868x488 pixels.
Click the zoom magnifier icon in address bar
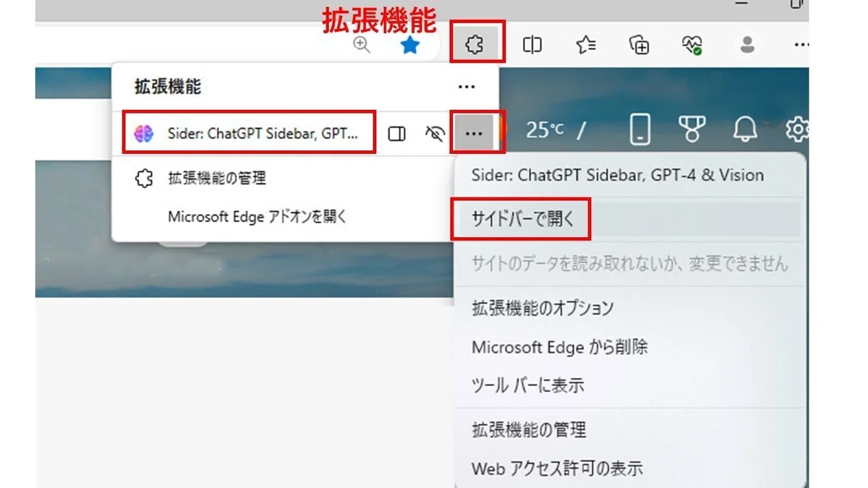tap(362, 45)
